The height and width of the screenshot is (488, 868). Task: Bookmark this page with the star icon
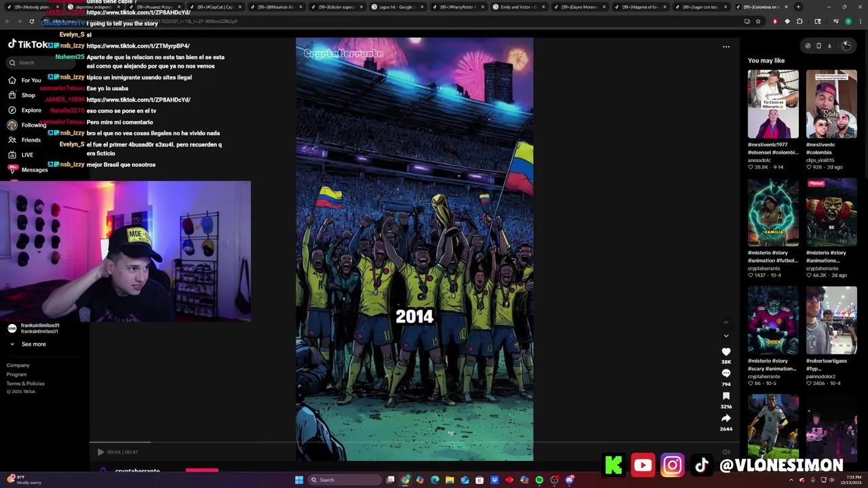coord(758,22)
